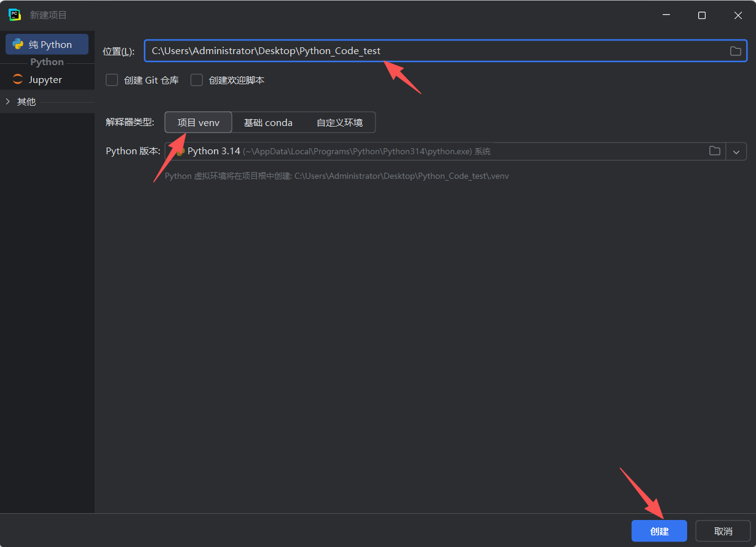Browse for project location with folder icon

point(735,51)
